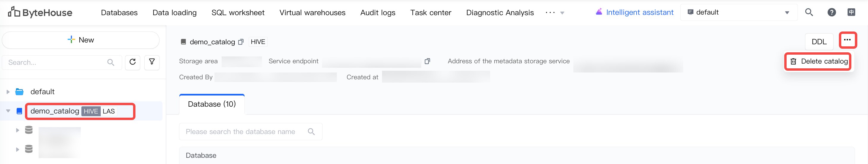The width and height of the screenshot is (868, 164).
Task: Copy the service endpoint value
Action: [427, 61]
